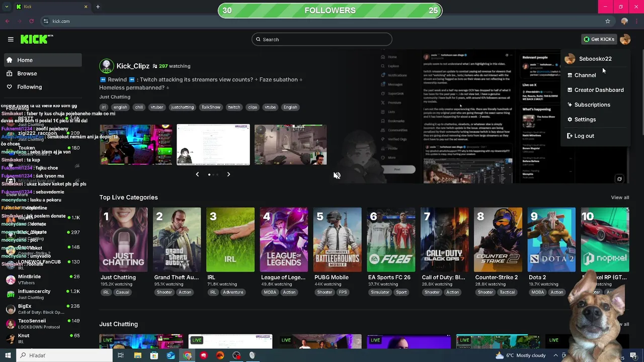Open the hamburger sidebar menu

click(x=11, y=39)
